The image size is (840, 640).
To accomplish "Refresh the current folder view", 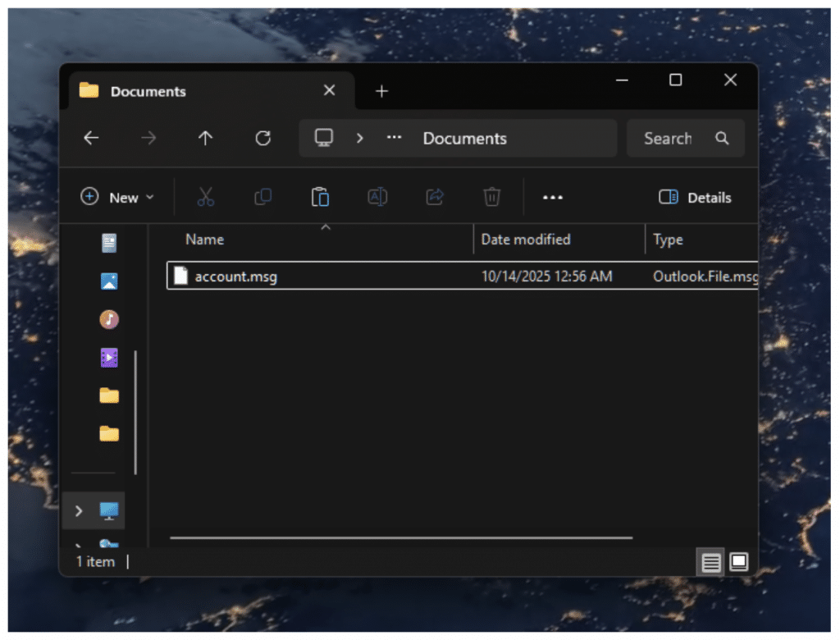I will point(262,139).
